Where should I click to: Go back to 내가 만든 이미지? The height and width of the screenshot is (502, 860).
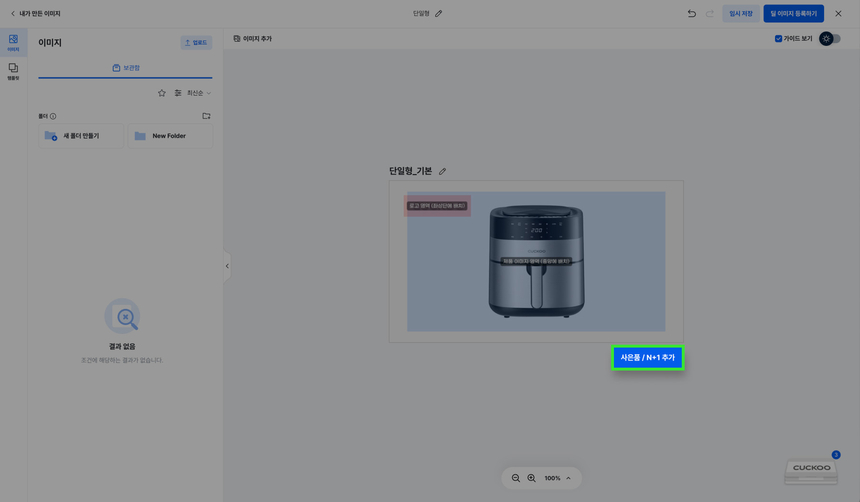[x=35, y=14]
